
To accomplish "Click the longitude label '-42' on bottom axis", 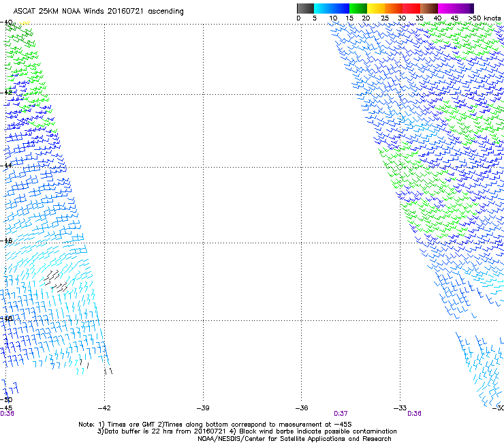I will (x=104, y=408).
